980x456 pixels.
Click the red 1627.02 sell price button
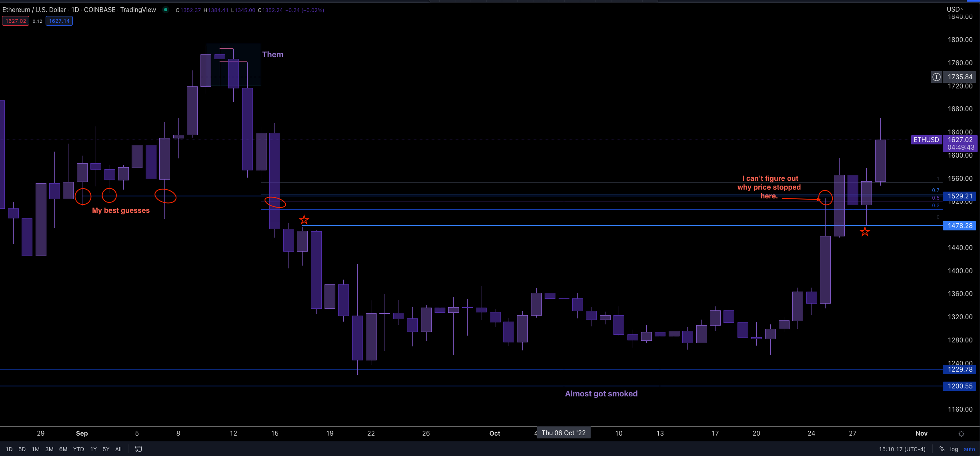tap(16, 21)
